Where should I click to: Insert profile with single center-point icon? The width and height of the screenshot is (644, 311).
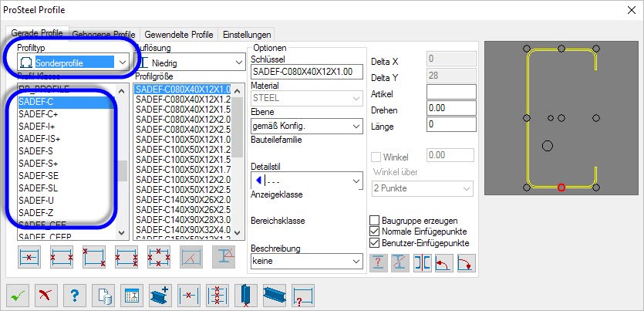tap(189, 296)
